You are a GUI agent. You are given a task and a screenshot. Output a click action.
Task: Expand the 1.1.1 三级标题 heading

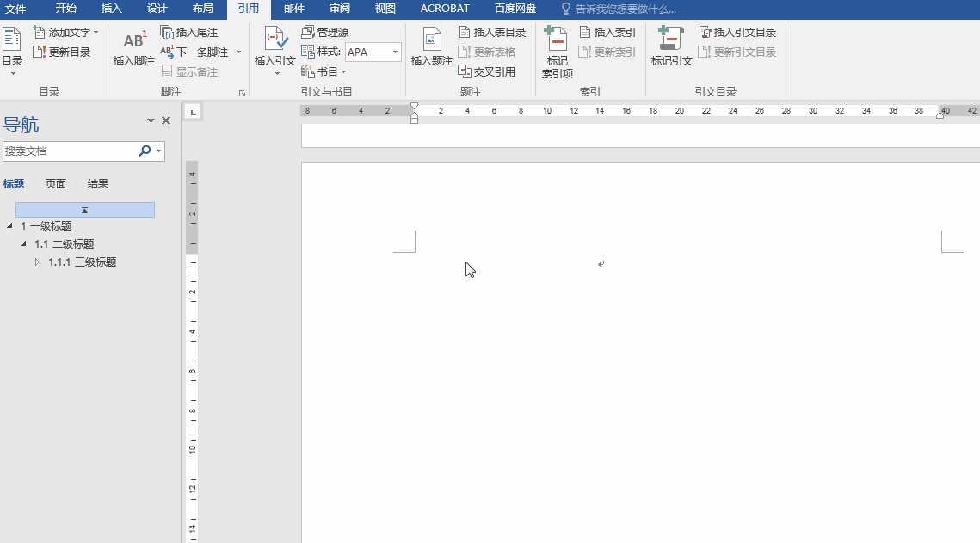pos(37,262)
